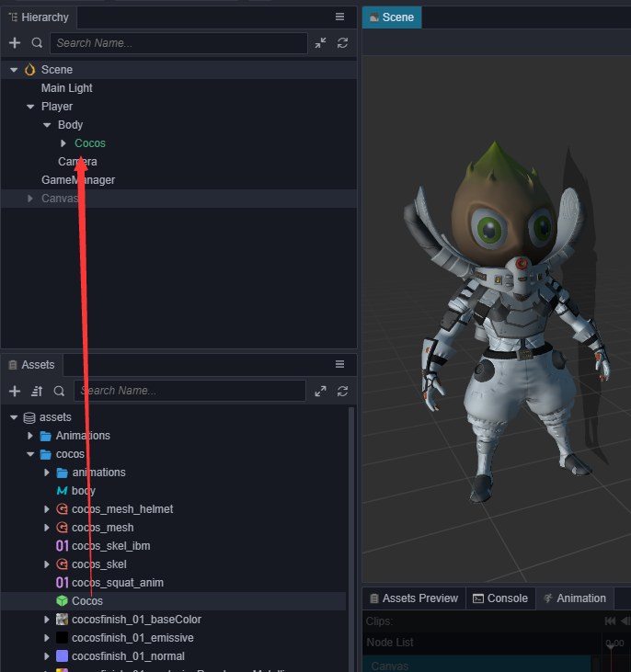Click the search icon in Hierarchy panel
This screenshot has height=672, width=631.
click(x=38, y=43)
